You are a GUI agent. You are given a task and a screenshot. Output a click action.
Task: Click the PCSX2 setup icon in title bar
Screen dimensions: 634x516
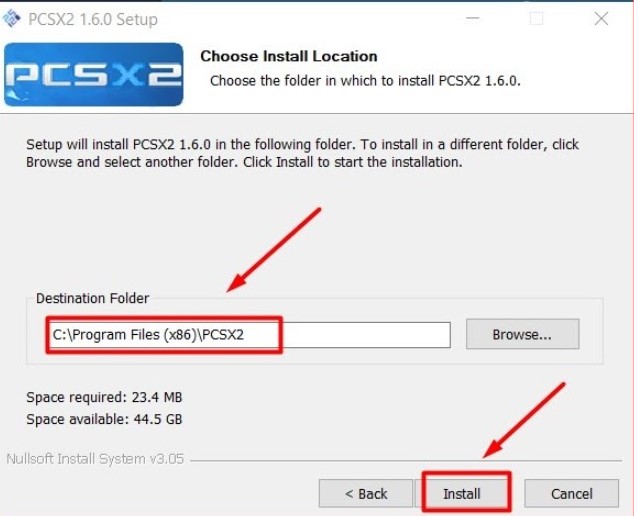14,19
